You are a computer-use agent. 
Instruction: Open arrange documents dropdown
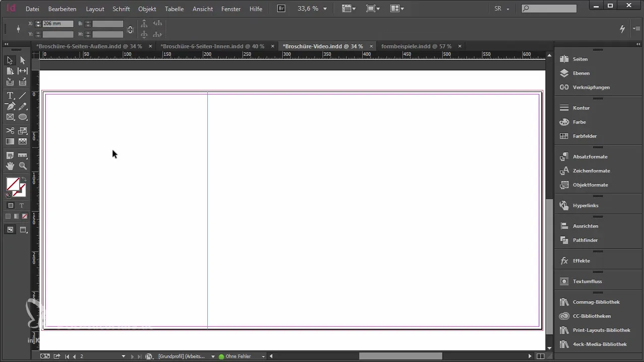pos(397,9)
